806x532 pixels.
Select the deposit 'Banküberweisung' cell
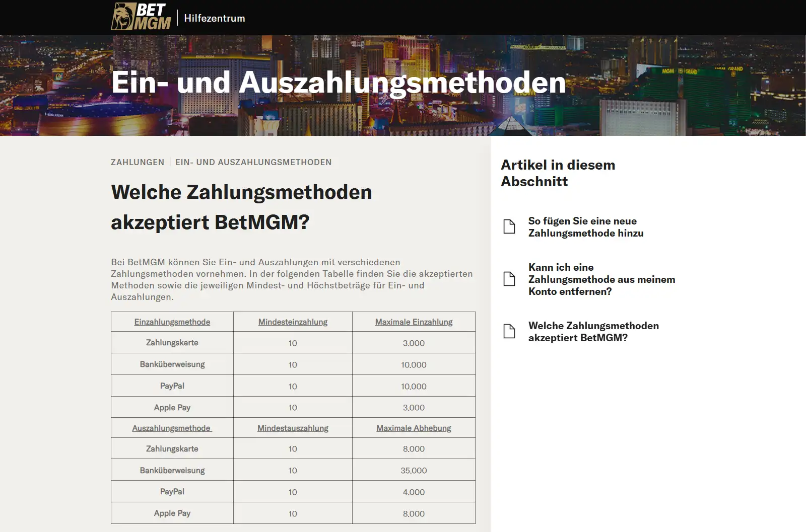tap(172, 364)
